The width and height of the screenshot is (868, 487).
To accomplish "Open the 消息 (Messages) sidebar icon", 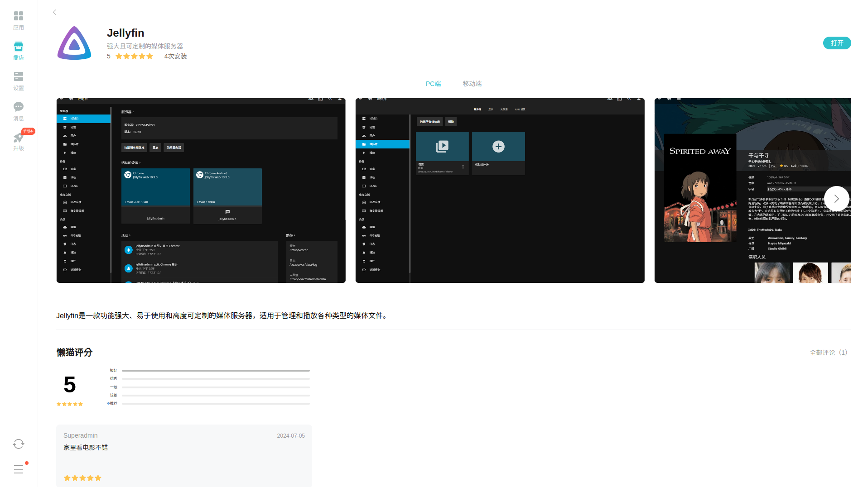I will [19, 111].
